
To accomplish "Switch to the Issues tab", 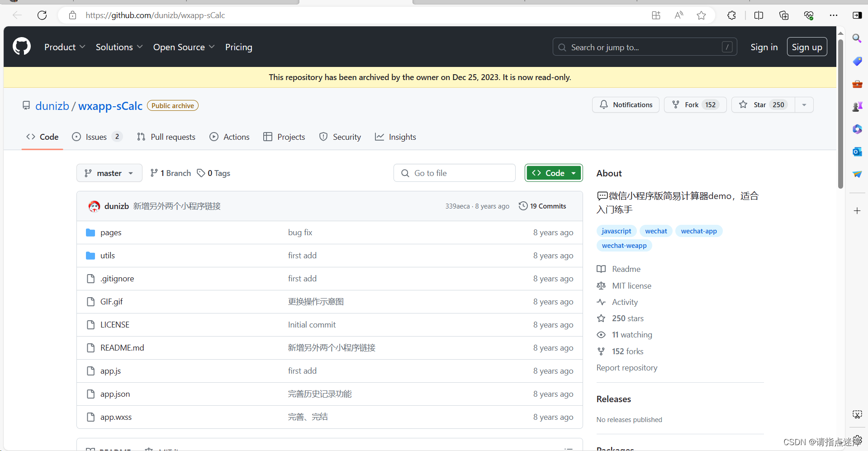I will click(97, 137).
